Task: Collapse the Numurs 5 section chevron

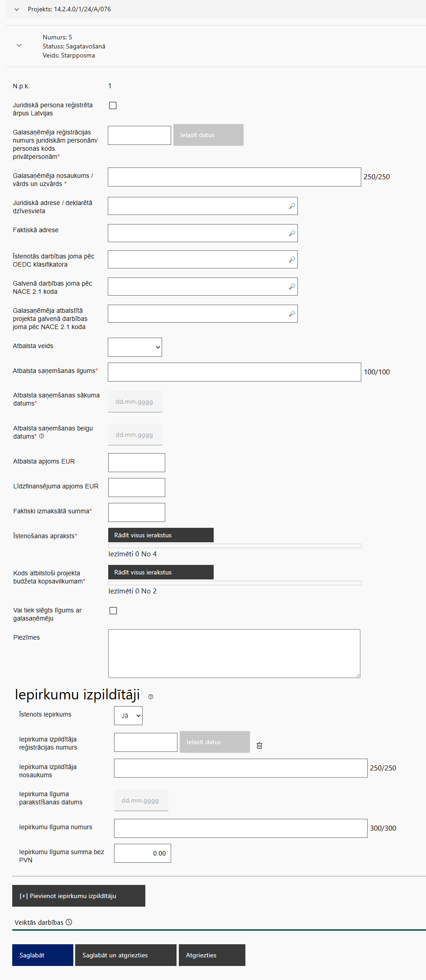Action: coord(19,46)
